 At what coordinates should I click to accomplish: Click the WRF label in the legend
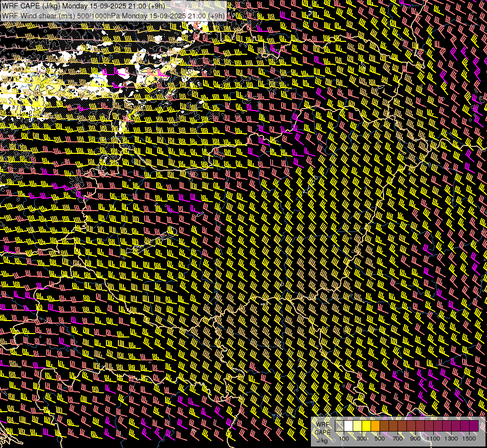[323, 425]
